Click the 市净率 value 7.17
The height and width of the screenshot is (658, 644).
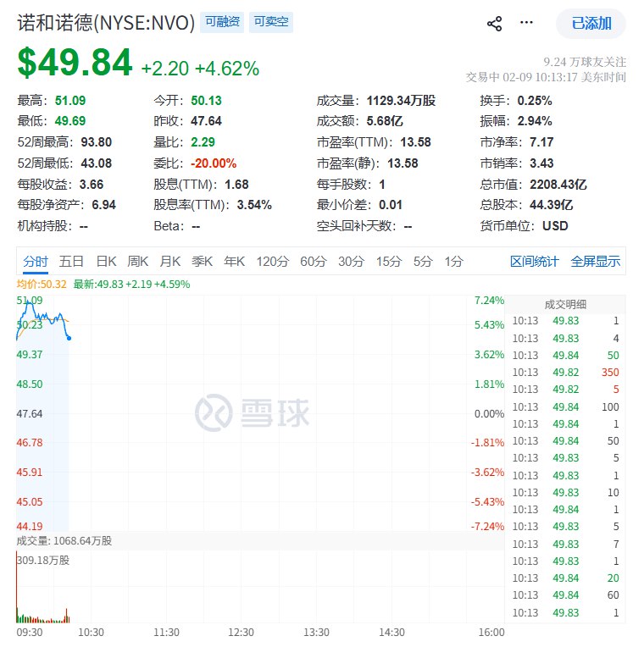[x=541, y=141]
